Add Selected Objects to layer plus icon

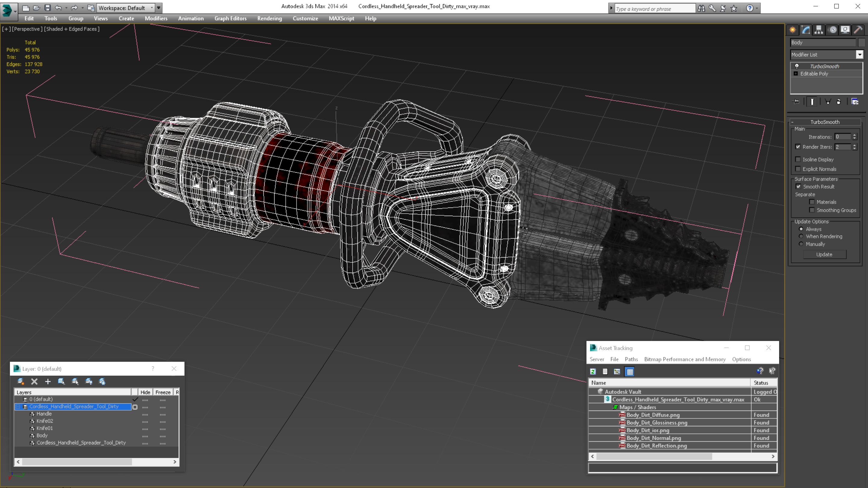[48, 381]
